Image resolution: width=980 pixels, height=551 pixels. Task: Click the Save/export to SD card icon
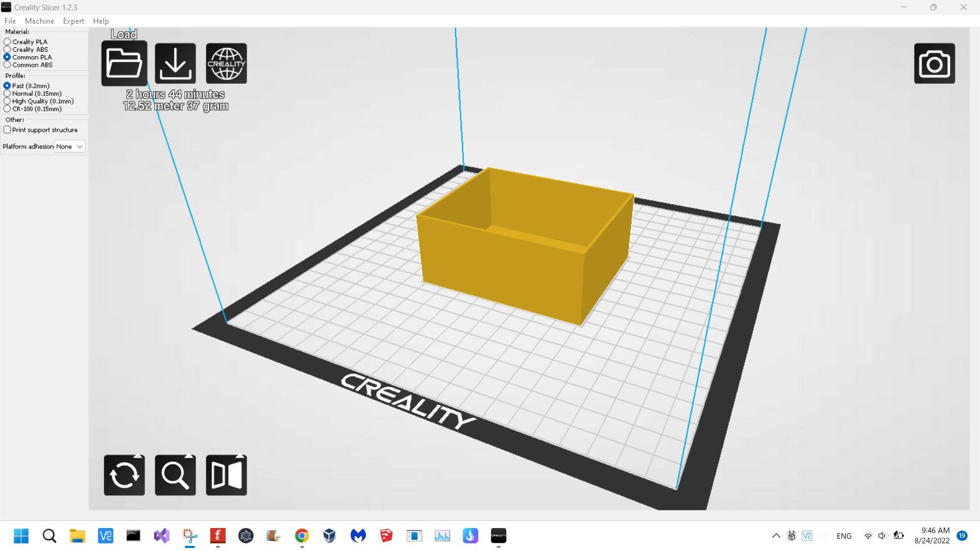[175, 63]
